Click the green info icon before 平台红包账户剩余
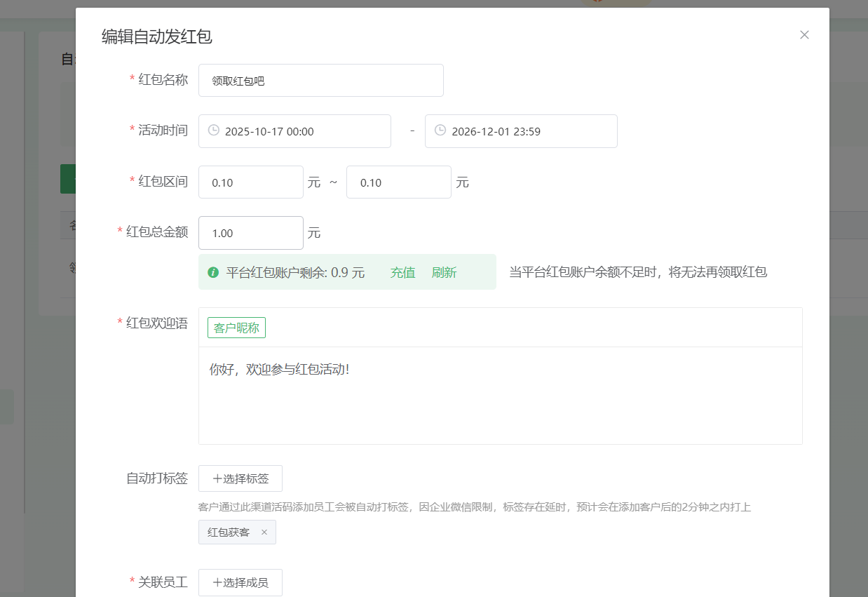868x597 pixels. (213, 272)
